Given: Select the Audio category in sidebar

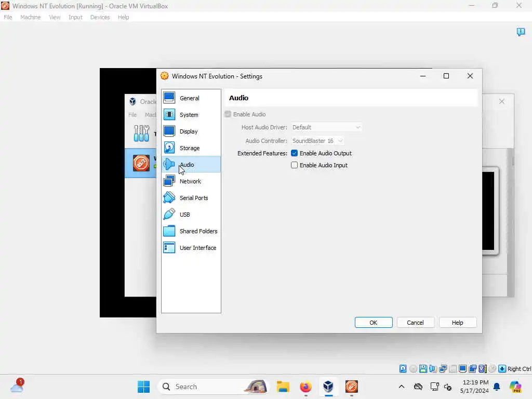Looking at the screenshot, I should (x=191, y=165).
